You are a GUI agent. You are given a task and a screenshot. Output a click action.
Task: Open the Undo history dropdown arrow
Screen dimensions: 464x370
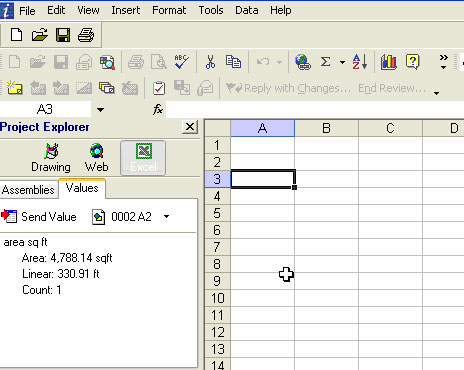[x=279, y=62]
